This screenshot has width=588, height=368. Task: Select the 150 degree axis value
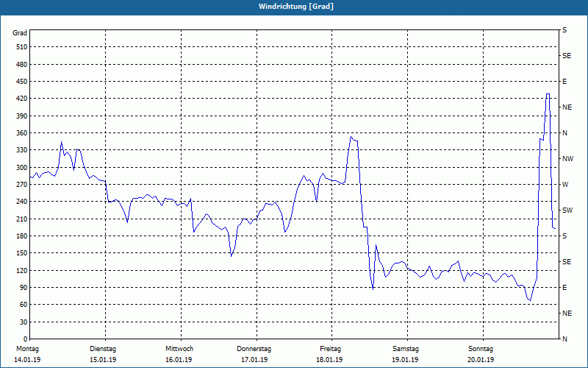click(22, 253)
